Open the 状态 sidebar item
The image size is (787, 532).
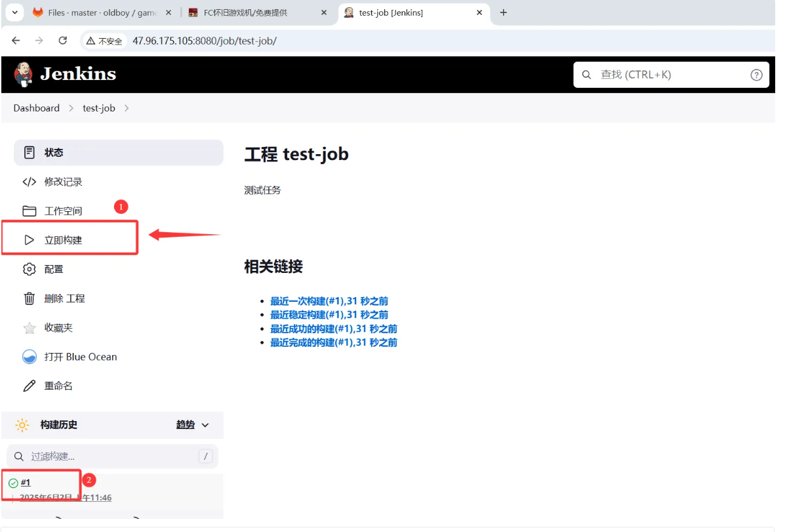(x=119, y=152)
